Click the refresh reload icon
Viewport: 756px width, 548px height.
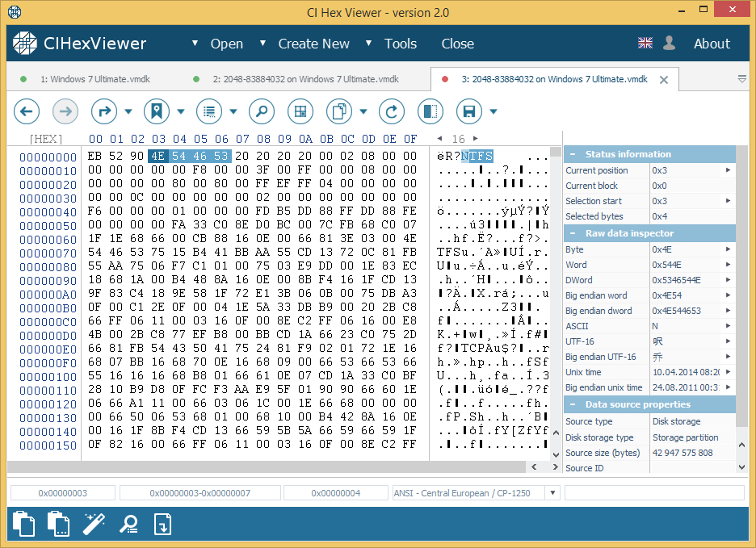pos(392,112)
